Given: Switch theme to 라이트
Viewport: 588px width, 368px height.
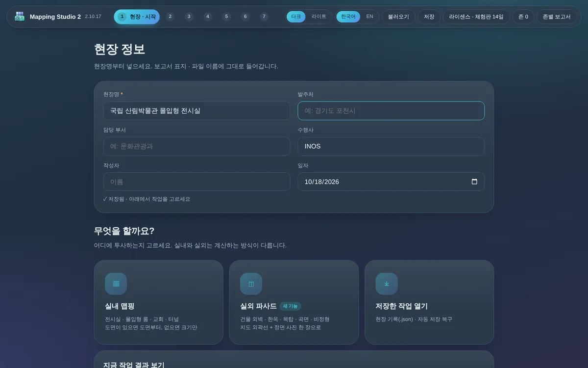Looking at the screenshot, I should pyautogui.click(x=319, y=17).
